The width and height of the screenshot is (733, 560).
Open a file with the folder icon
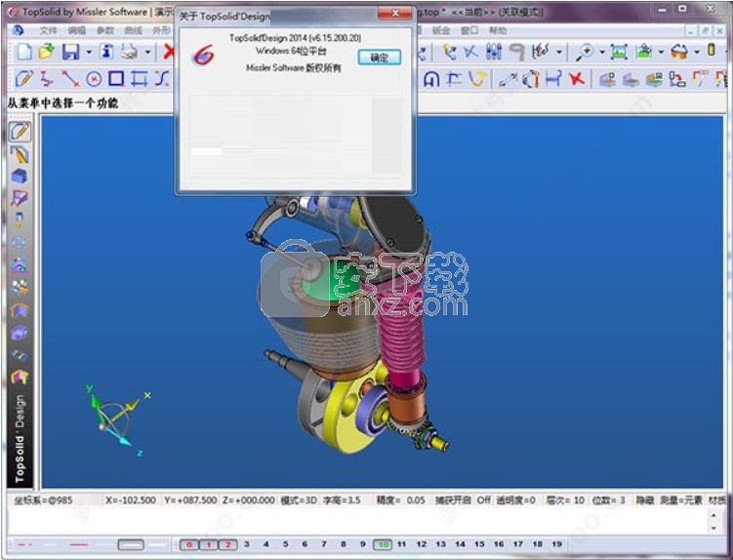tap(46, 52)
